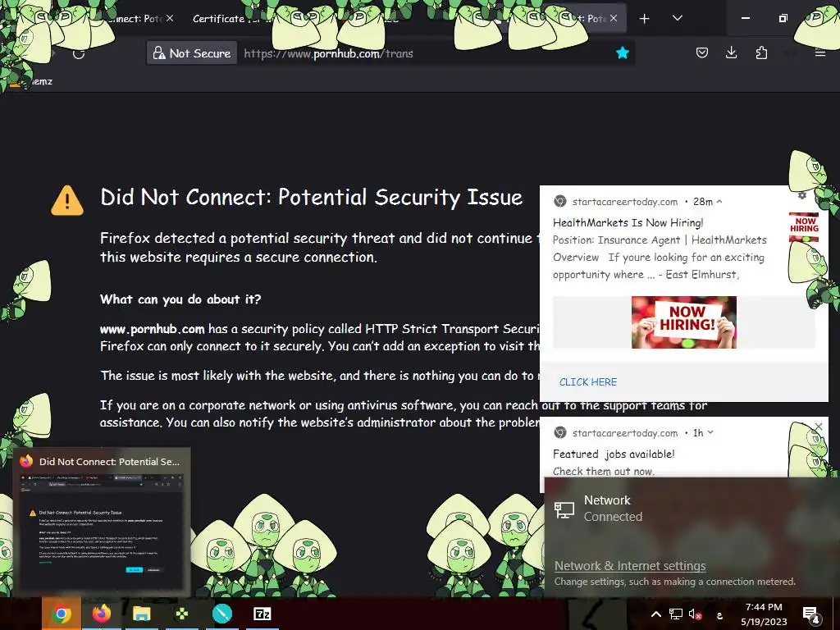Click startacareertoday.com in the 28m notification
840x630 pixels.
click(624, 202)
